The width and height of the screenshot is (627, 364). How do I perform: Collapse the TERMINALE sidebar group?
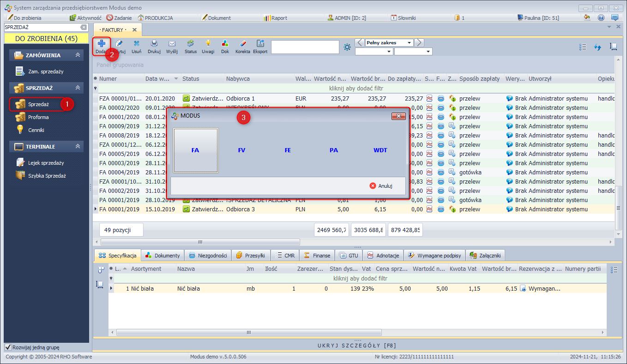78,147
